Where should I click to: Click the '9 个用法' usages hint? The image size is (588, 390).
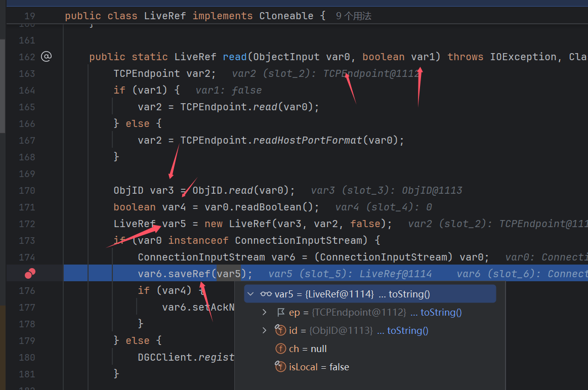click(354, 16)
